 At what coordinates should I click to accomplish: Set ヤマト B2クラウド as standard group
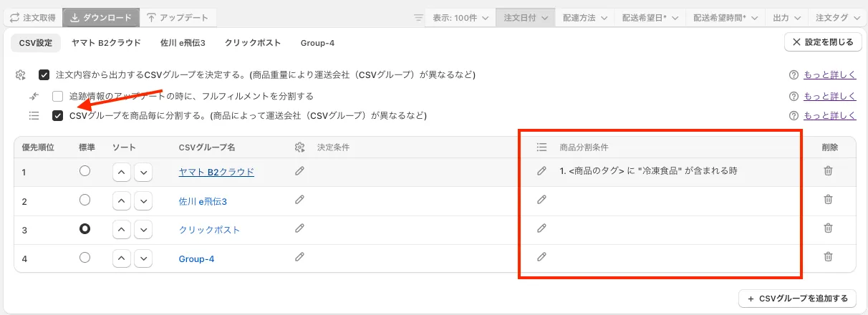(85, 172)
